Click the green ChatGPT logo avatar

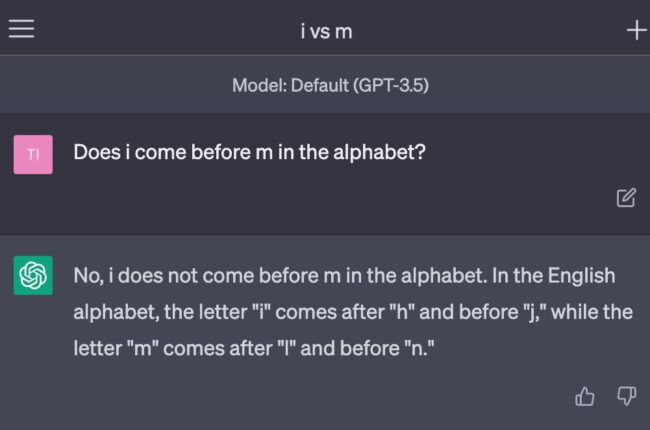tap(33, 275)
